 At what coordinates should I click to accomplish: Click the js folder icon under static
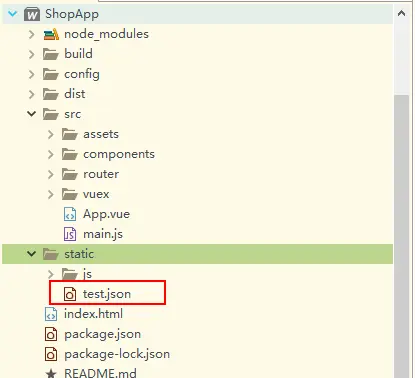(x=70, y=274)
